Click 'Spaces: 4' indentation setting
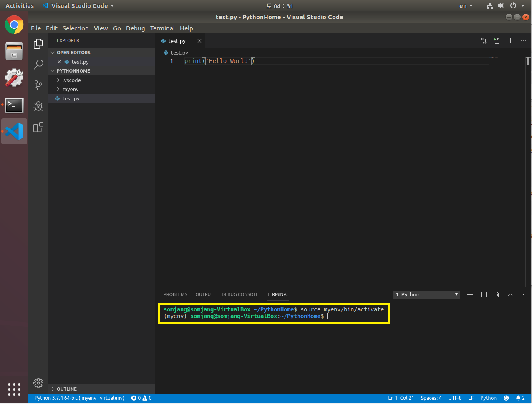Screen dimensions: 532x404 coord(431,398)
